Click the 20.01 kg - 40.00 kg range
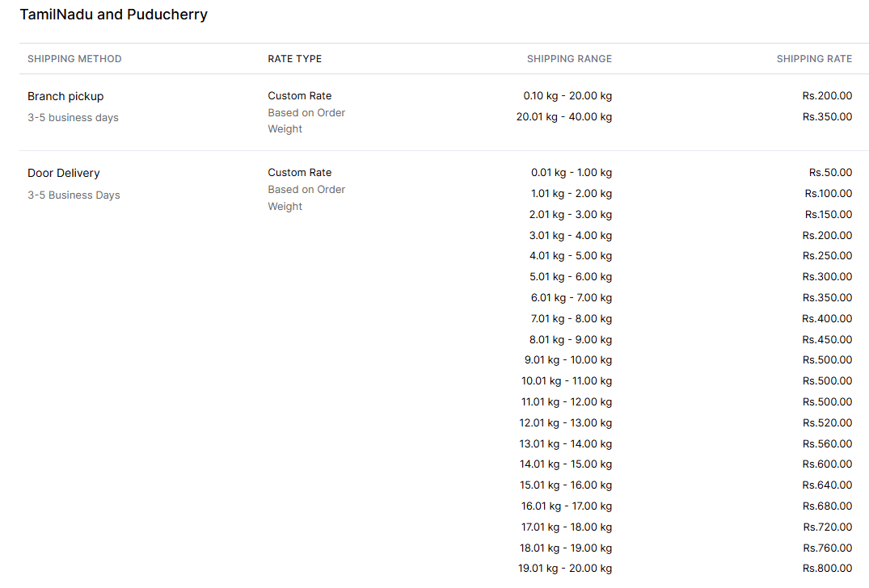The image size is (869, 588). 564,116
